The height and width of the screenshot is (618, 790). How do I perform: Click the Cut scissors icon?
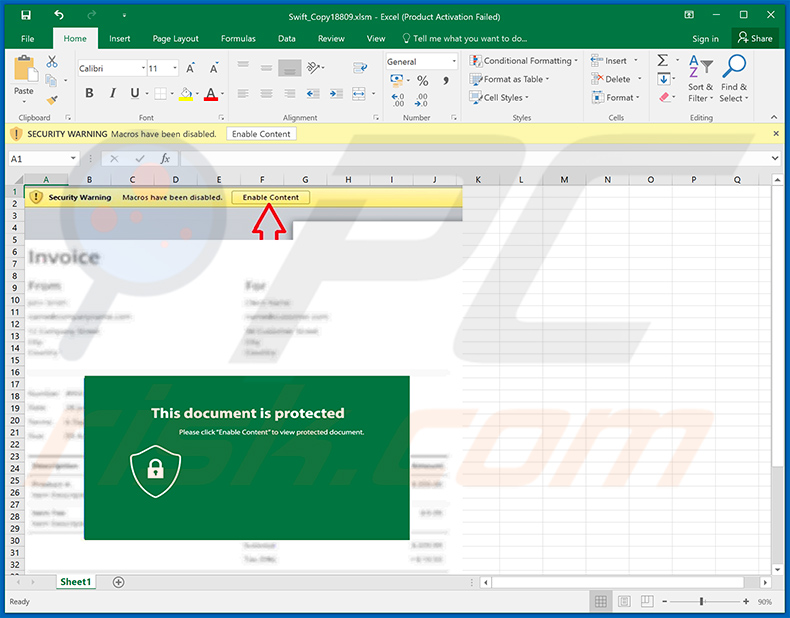point(52,61)
